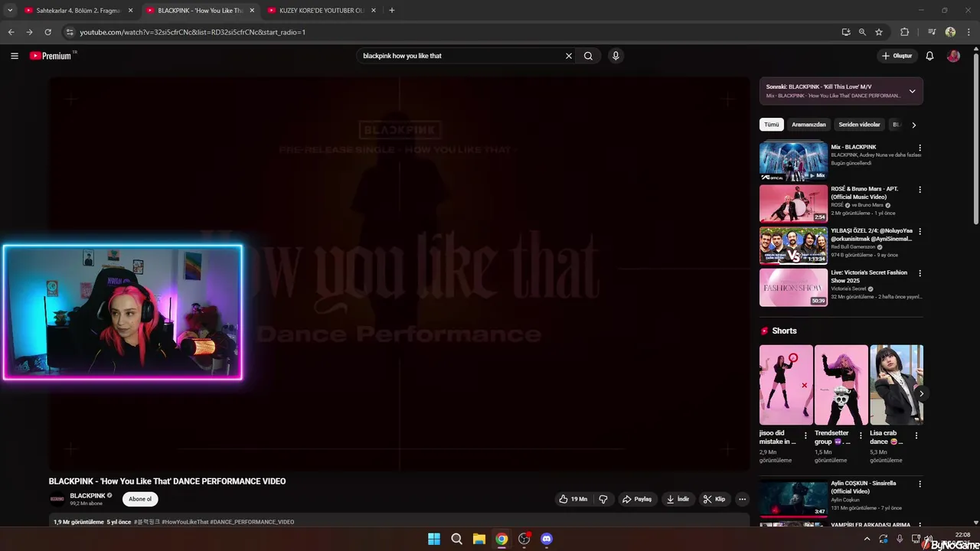This screenshot has width=980, height=551.
Task: Open options for YILBAŞI ÖZEL video
Action: (920, 231)
